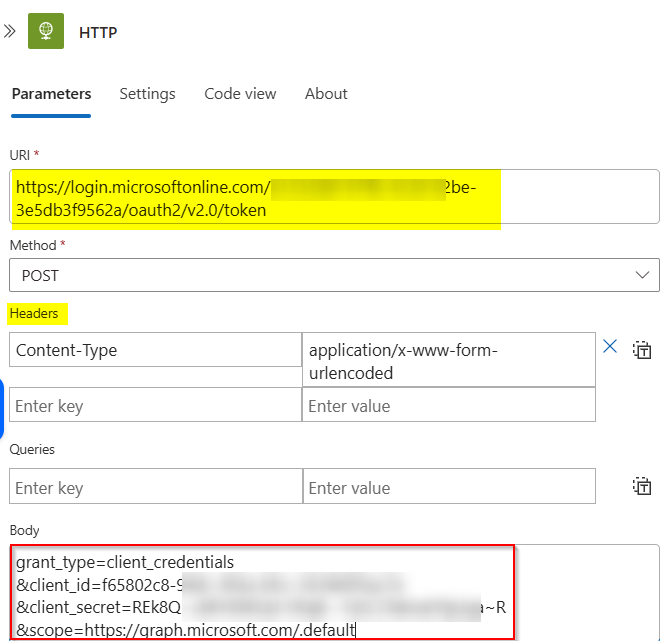
Task: Click the grant_type=client_credentials line
Action: pos(125,562)
